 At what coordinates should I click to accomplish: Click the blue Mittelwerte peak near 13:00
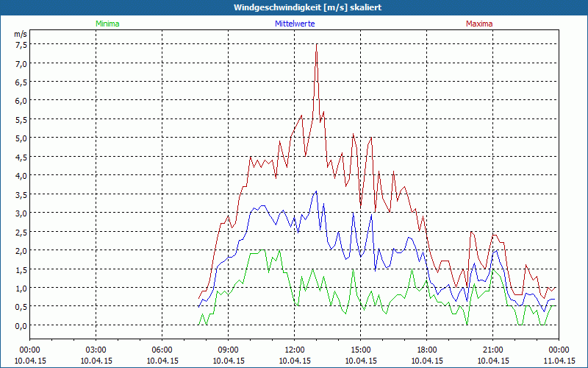[317, 191]
